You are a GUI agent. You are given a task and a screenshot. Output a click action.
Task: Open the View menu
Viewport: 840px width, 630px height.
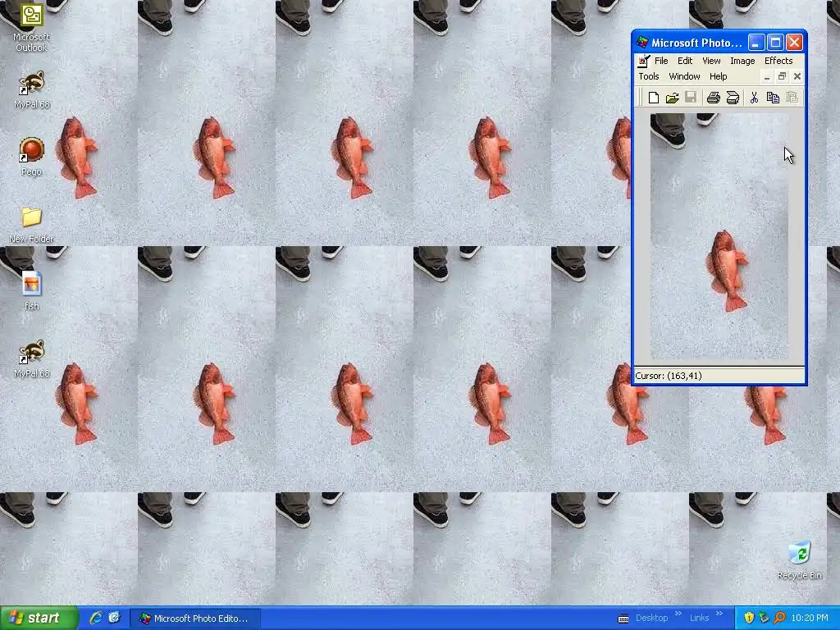tap(711, 61)
